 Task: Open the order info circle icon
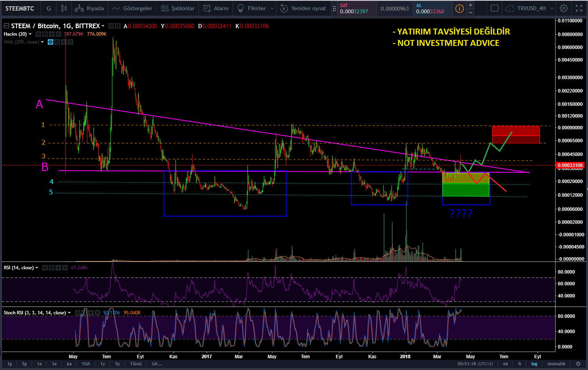pos(460,8)
